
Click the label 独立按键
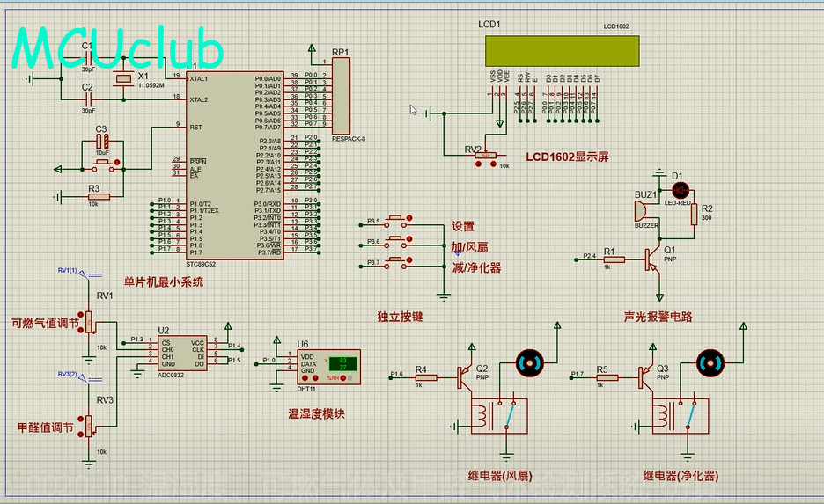400,317
